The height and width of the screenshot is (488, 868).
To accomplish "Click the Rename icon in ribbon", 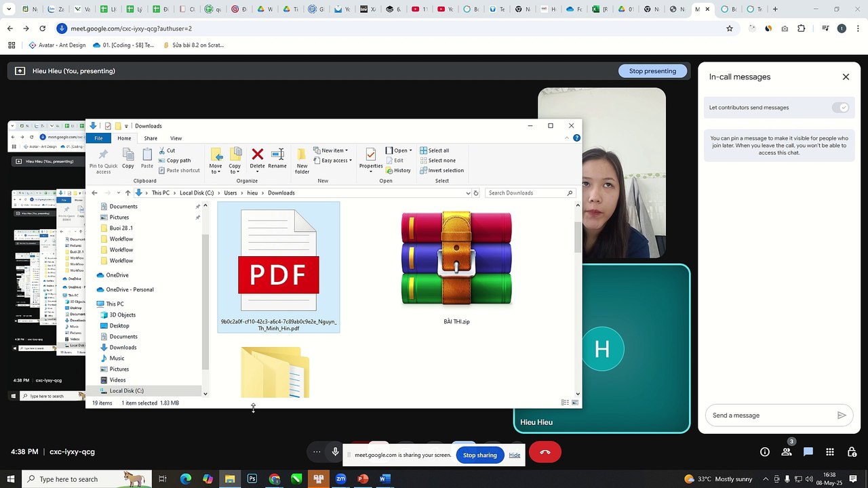I will (277, 159).
